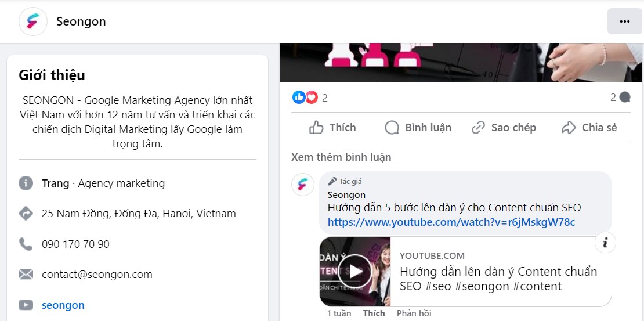644x321 pixels.
Task: Click the comment timestamp 1 tuần
Action: click(339, 313)
